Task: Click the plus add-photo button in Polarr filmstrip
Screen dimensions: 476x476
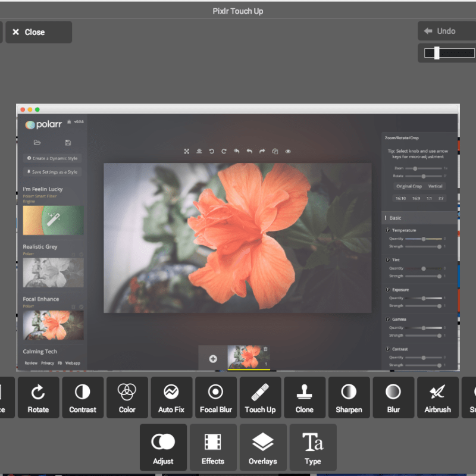Action: pyautogui.click(x=213, y=359)
